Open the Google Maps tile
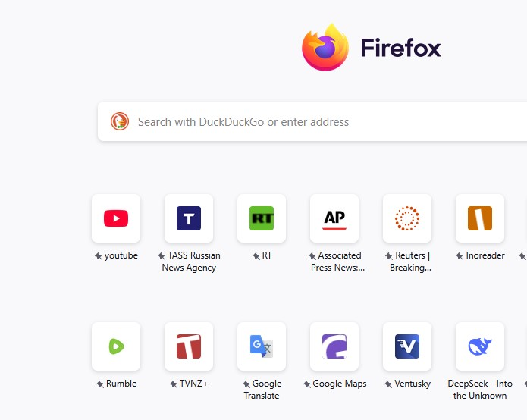The width and height of the screenshot is (527, 420). 334,346
